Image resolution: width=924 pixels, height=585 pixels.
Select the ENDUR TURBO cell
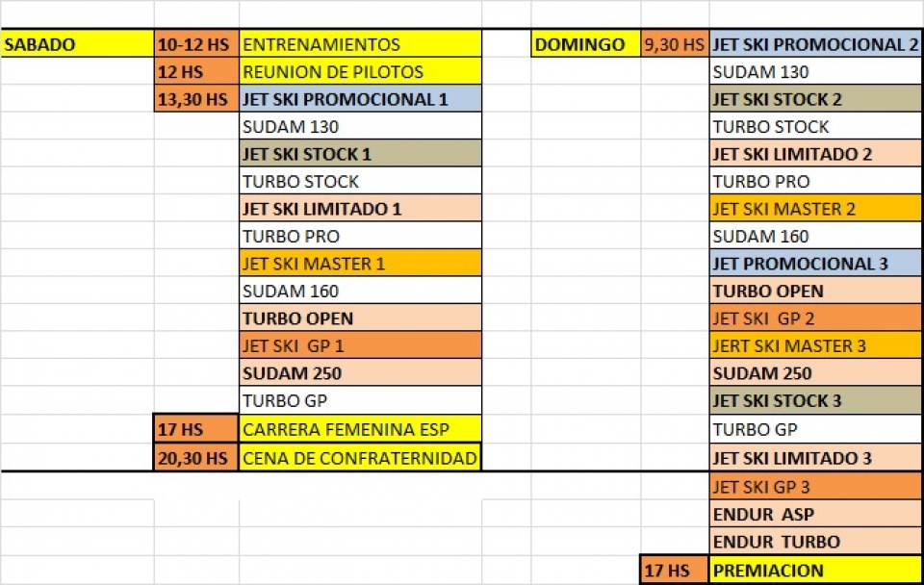click(816, 542)
